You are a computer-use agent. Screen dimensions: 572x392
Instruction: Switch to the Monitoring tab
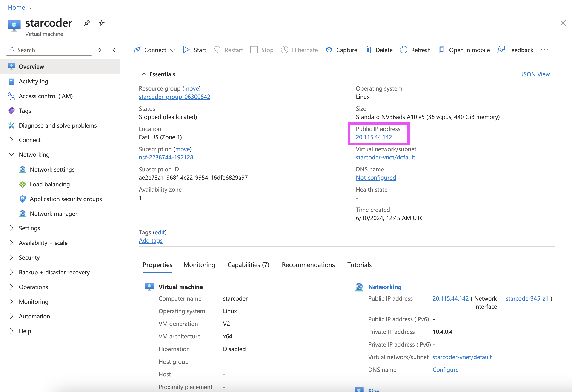tap(199, 265)
